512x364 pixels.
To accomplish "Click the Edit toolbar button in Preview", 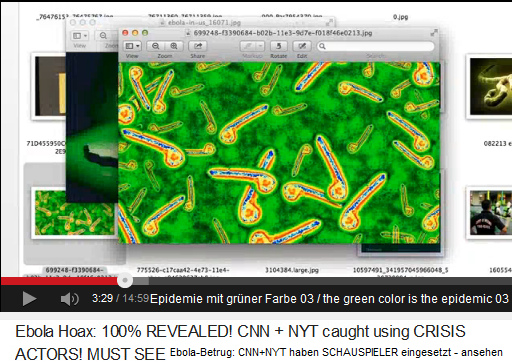I will (x=302, y=46).
